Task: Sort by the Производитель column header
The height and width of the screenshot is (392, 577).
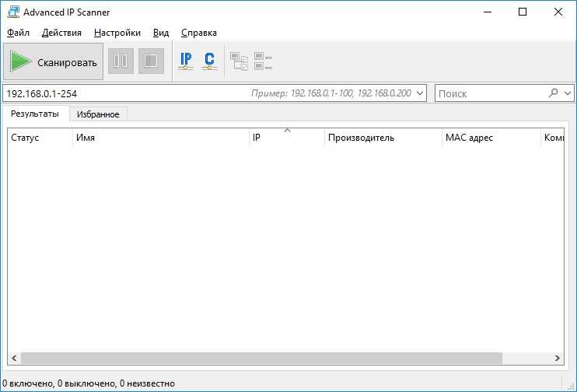Action: 383,138
